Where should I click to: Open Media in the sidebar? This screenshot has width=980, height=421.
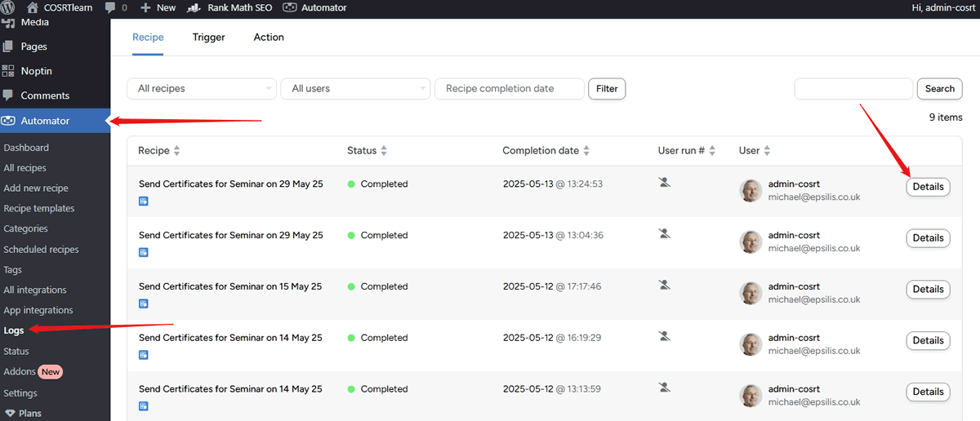click(34, 23)
